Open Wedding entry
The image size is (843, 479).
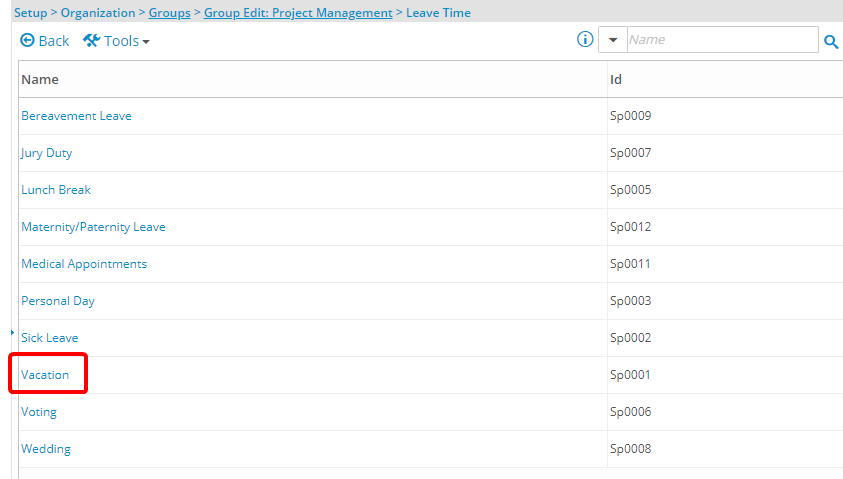tap(46, 449)
